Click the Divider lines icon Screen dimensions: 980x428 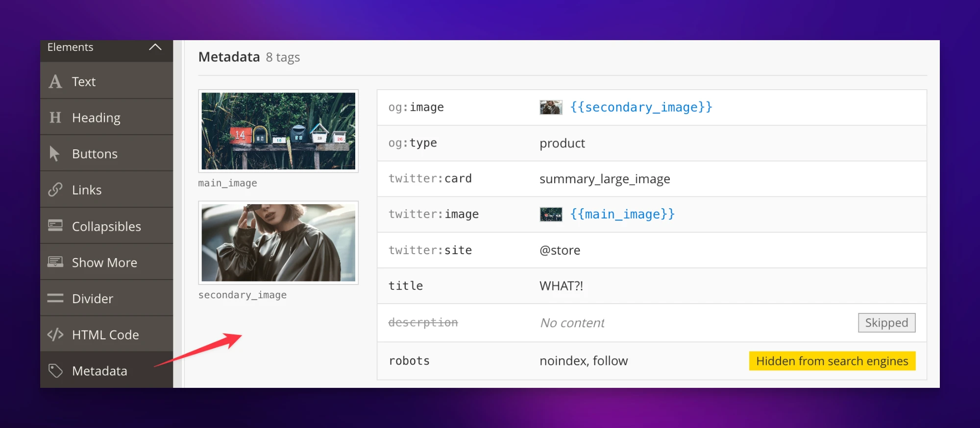(55, 298)
